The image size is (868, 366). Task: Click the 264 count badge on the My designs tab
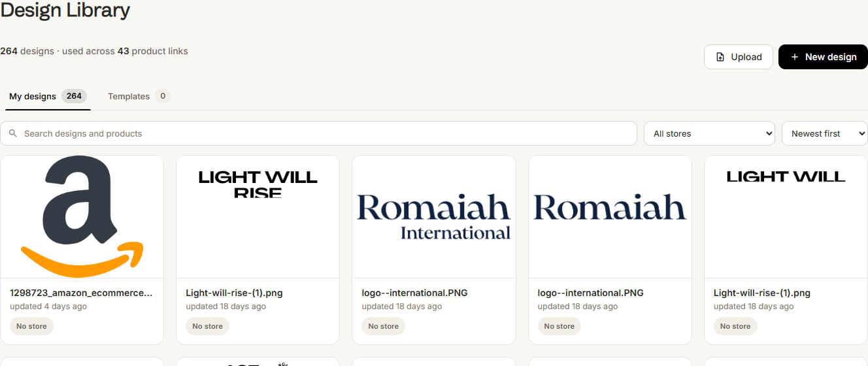[x=74, y=96]
